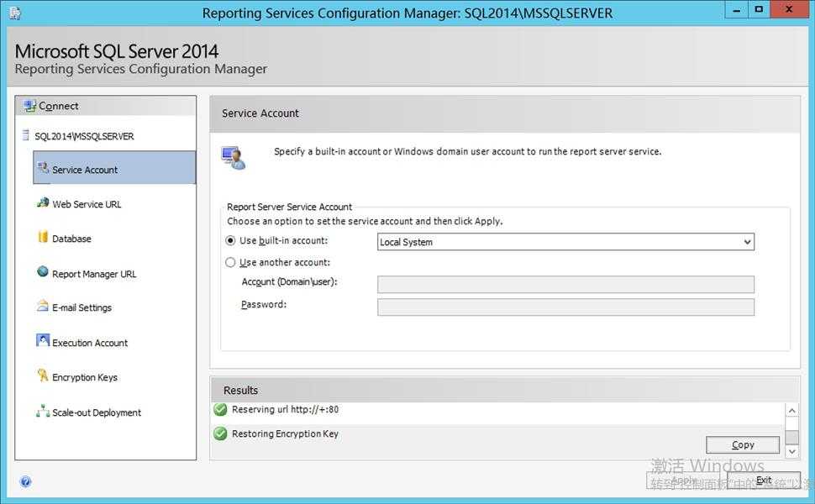Select Use another account radio button
This screenshot has height=504, width=815.
[230, 262]
